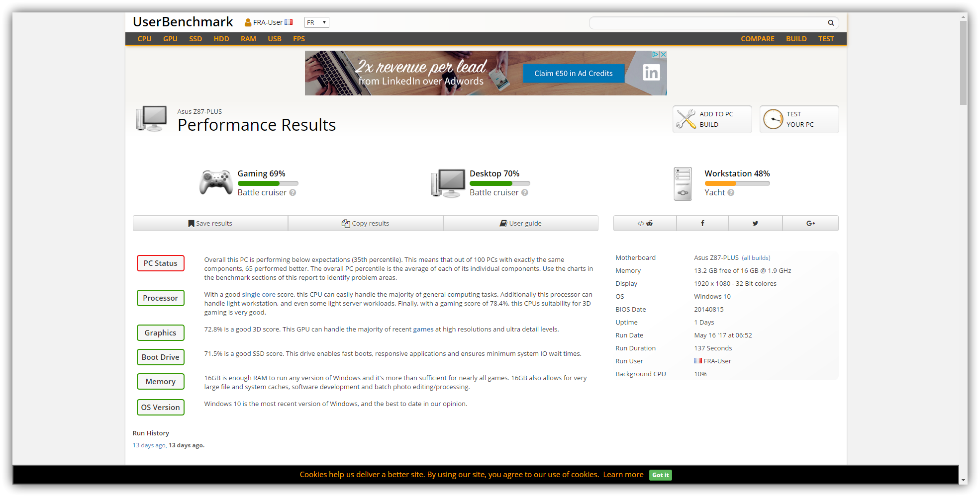Screen dimensions: 980x497
Task: Jump to the OS Version section
Action: 161,408
